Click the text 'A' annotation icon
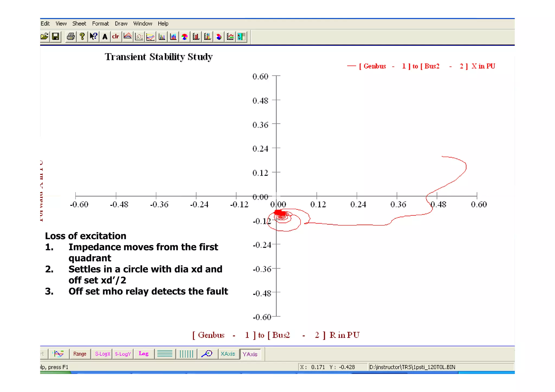 (x=105, y=37)
